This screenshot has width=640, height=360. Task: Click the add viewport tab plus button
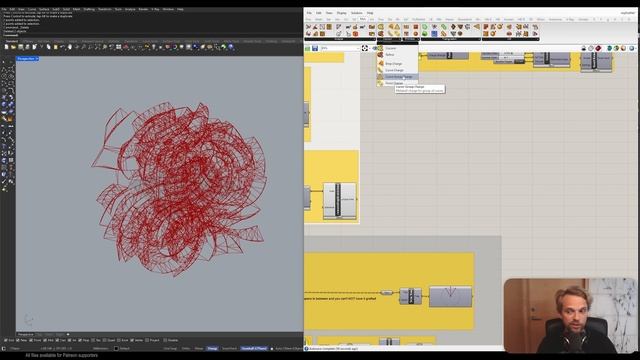[68, 334]
